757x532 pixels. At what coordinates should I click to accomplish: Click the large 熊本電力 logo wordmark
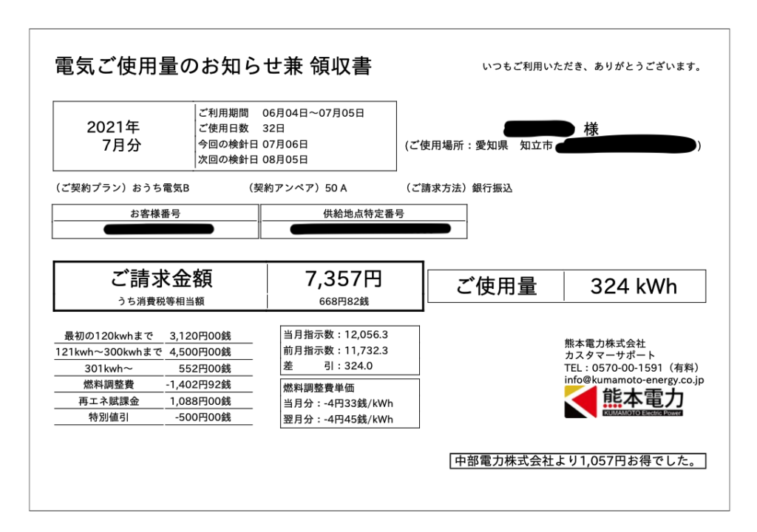(643, 399)
